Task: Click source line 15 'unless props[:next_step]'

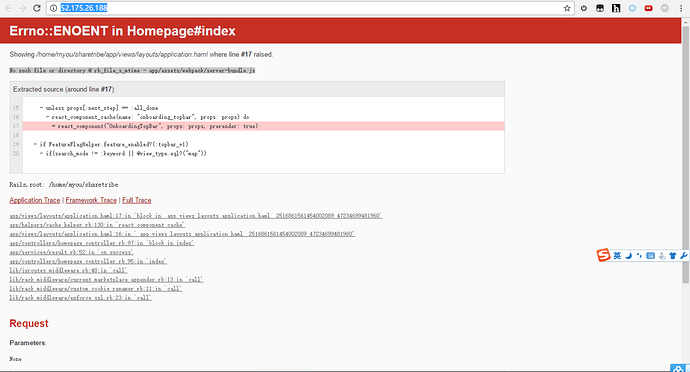Action: [x=99, y=108]
